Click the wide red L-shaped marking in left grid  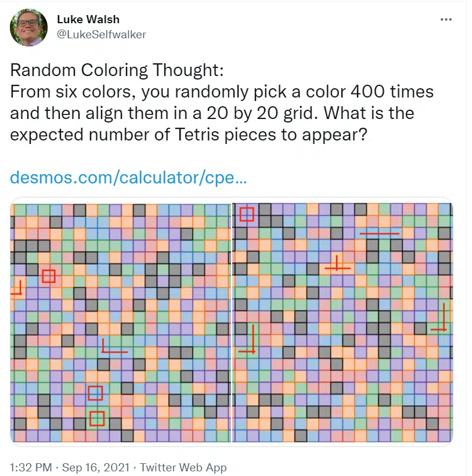(114, 346)
